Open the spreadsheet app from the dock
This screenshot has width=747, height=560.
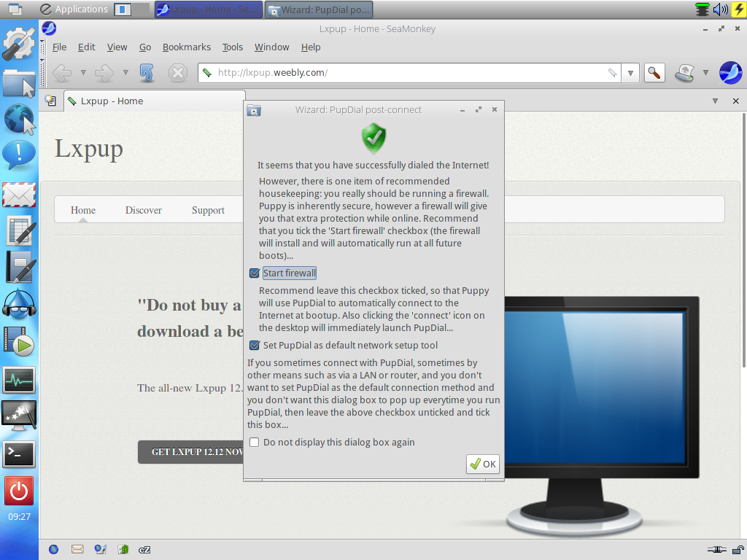(x=19, y=230)
